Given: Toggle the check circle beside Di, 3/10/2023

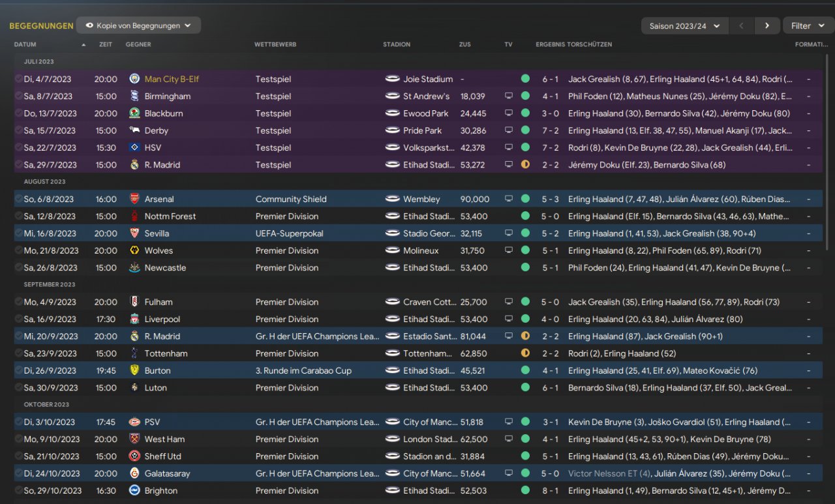Looking at the screenshot, I should point(18,422).
